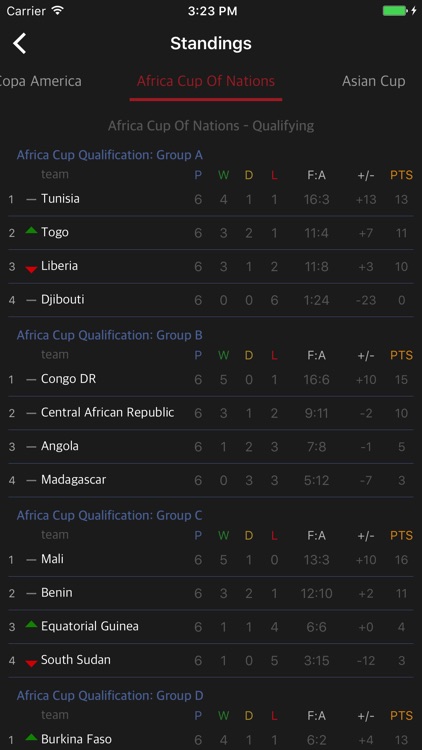Select the Africa Cup Of Nations tab
Viewport: 422px width, 750px height.
[206, 81]
